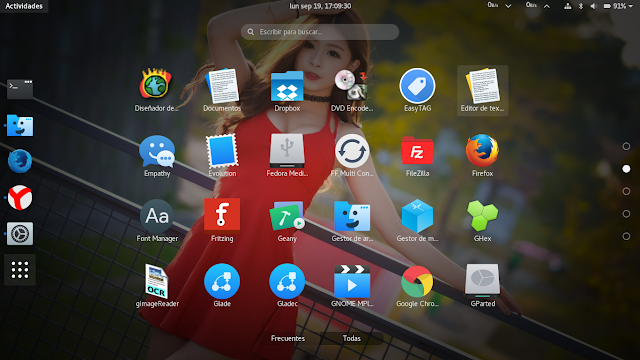Open the Dropbox app
The image size is (640, 360).
[x=287, y=86]
